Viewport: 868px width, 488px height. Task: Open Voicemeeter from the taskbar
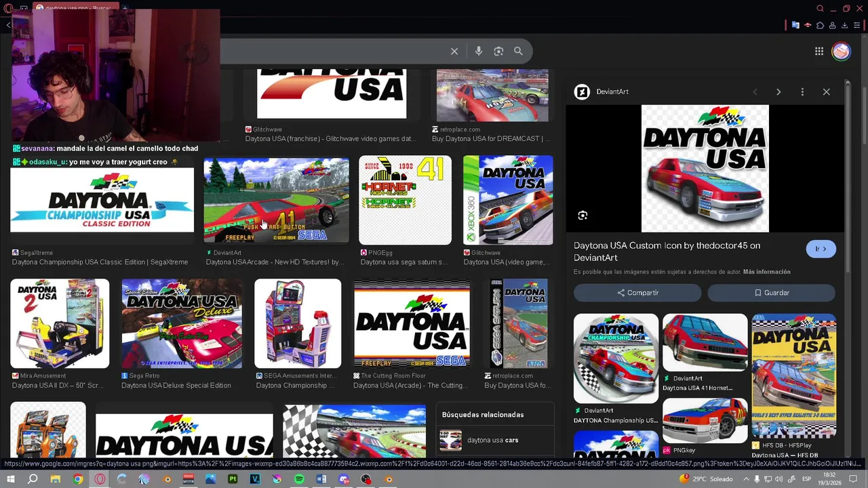(189, 479)
